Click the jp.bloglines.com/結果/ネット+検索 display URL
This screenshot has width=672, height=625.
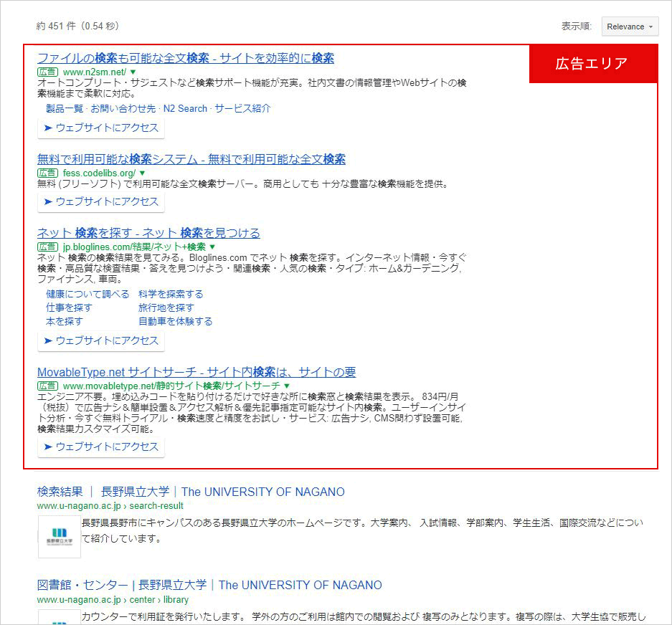[135, 247]
